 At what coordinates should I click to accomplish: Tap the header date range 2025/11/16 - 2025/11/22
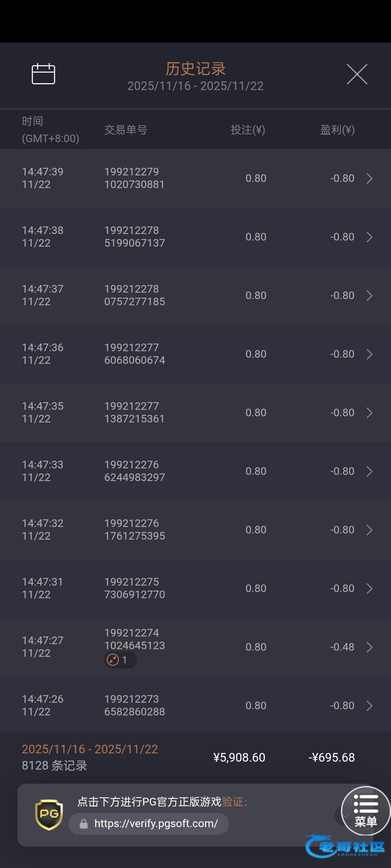(195, 86)
